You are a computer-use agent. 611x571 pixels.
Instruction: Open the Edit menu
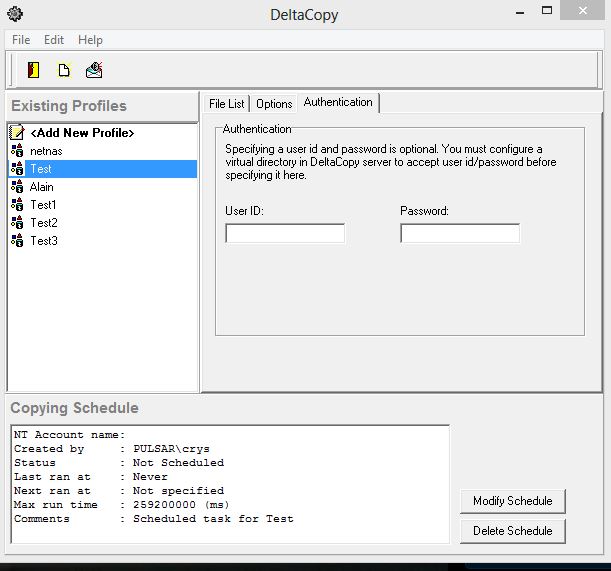click(54, 40)
